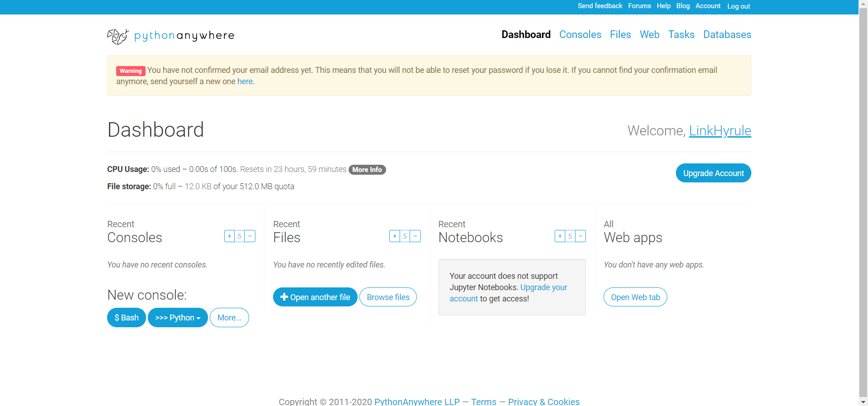The width and height of the screenshot is (868, 406).
Task: Go to Account settings link
Action: (708, 6)
